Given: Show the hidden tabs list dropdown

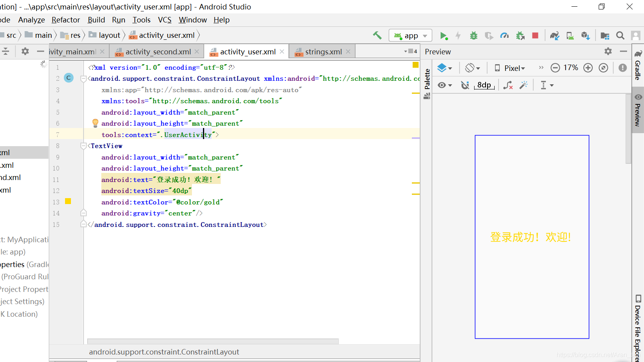Looking at the screenshot, I should [411, 51].
